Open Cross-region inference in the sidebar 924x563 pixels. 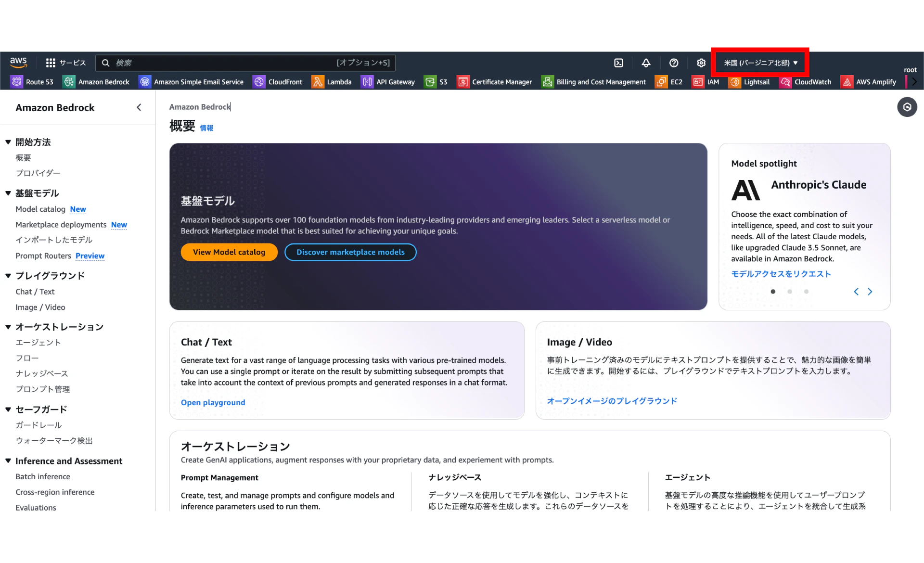tap(55, 492)
